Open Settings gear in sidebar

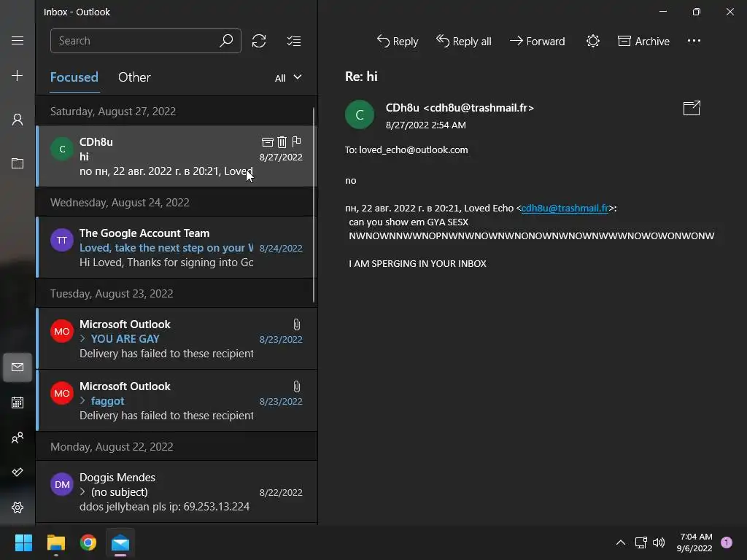coord(18,507)
